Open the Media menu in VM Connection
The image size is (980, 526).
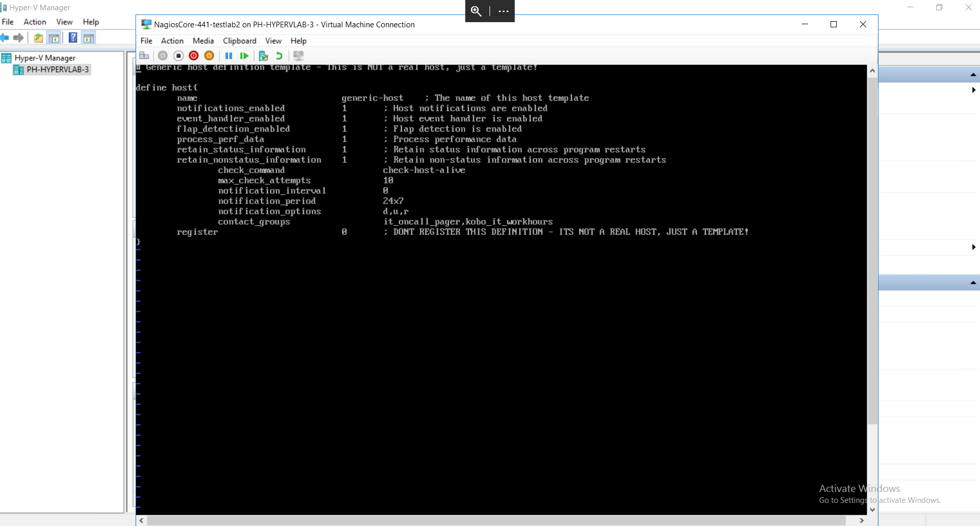pos(203,41)
